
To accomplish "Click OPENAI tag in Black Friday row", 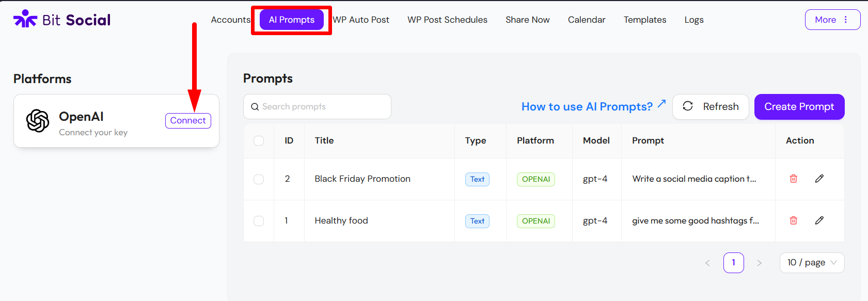I will pyautogui.click(x=536, y=179).
